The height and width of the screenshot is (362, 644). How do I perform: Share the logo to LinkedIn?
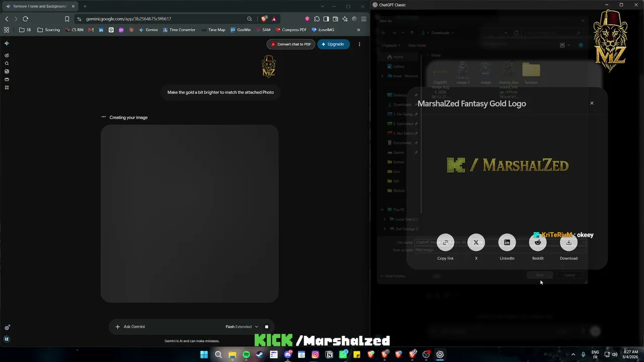coord(507,242)
